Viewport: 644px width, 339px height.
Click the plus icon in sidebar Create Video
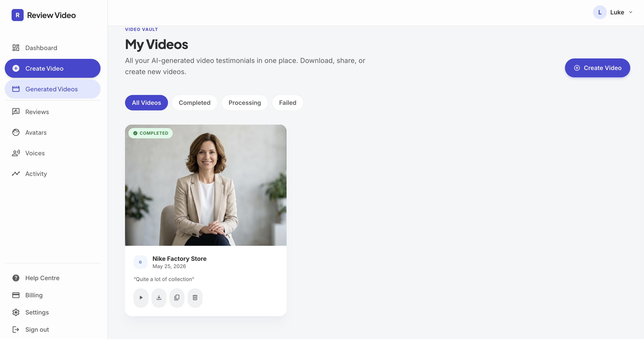(x=16, y=68)
